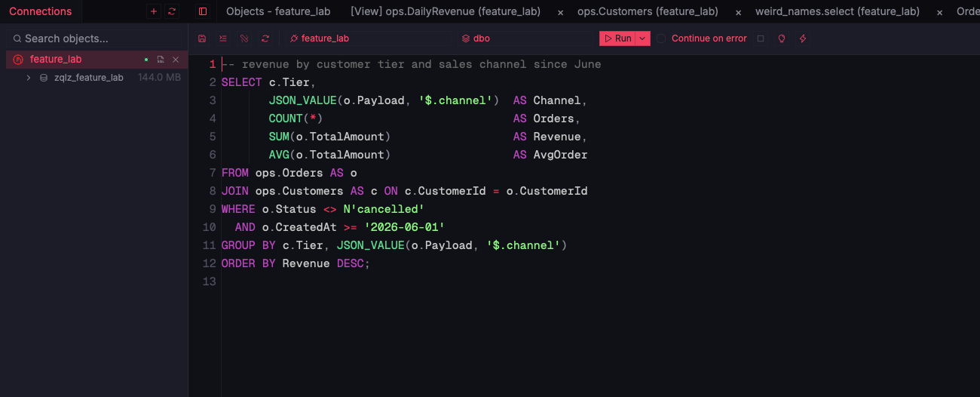980x397 pixels.
Task: Click the feature_lab connection logo icon
Action: 18,59
